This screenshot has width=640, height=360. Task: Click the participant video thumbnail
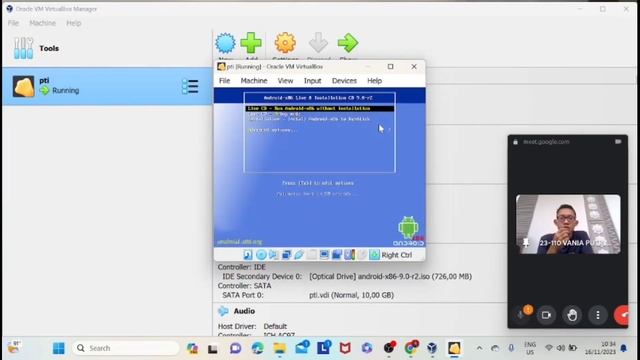[x=568, y=224]
